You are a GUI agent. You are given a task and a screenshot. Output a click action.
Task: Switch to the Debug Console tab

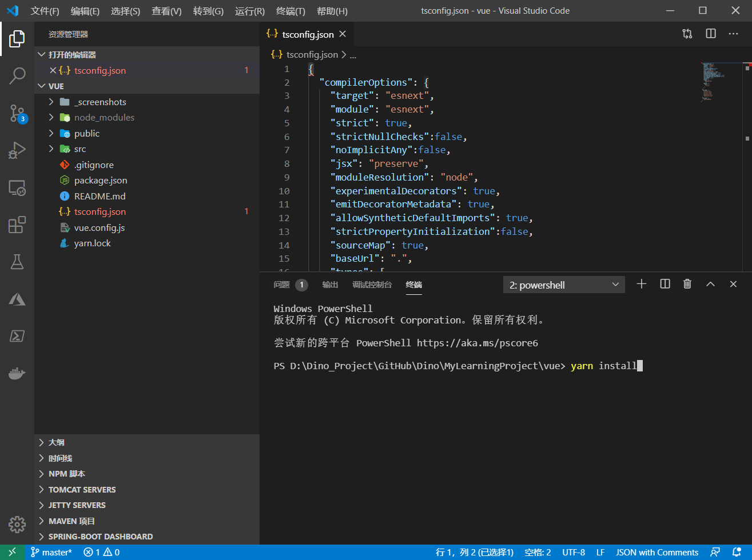372,285
